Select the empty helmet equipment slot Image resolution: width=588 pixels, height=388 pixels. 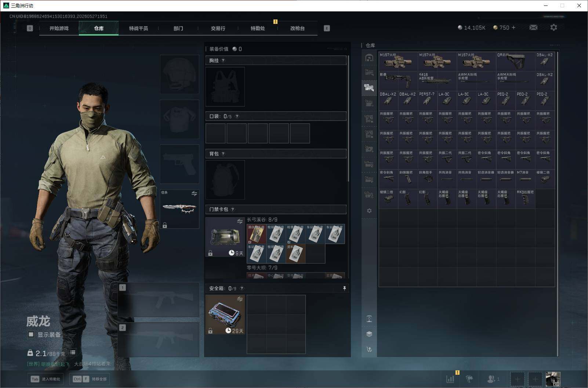coord(179,74)
